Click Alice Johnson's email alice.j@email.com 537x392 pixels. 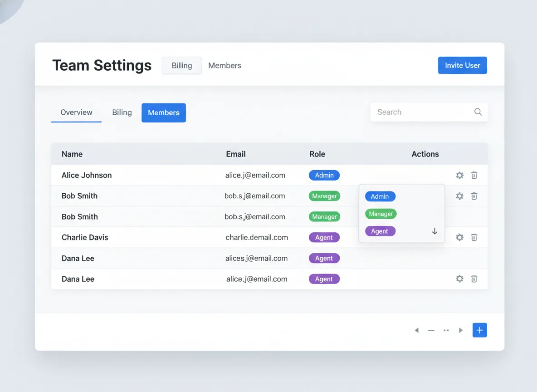tap(255, 175)
